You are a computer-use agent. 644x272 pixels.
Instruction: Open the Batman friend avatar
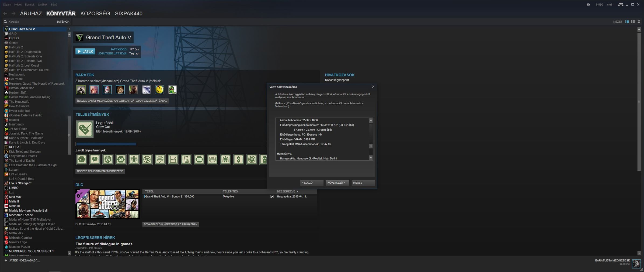(81, 89)
